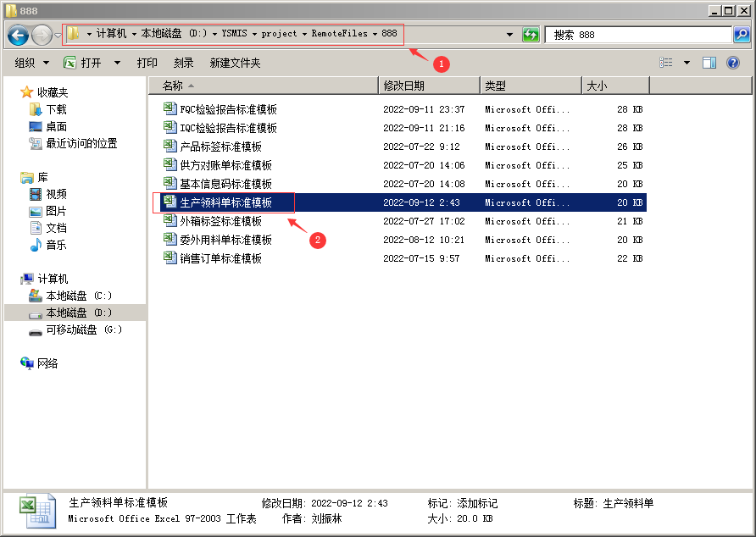Click the 计算机 breadcrumb segment
The height and width of the screenshot is (537, 756).
point(111,33)
